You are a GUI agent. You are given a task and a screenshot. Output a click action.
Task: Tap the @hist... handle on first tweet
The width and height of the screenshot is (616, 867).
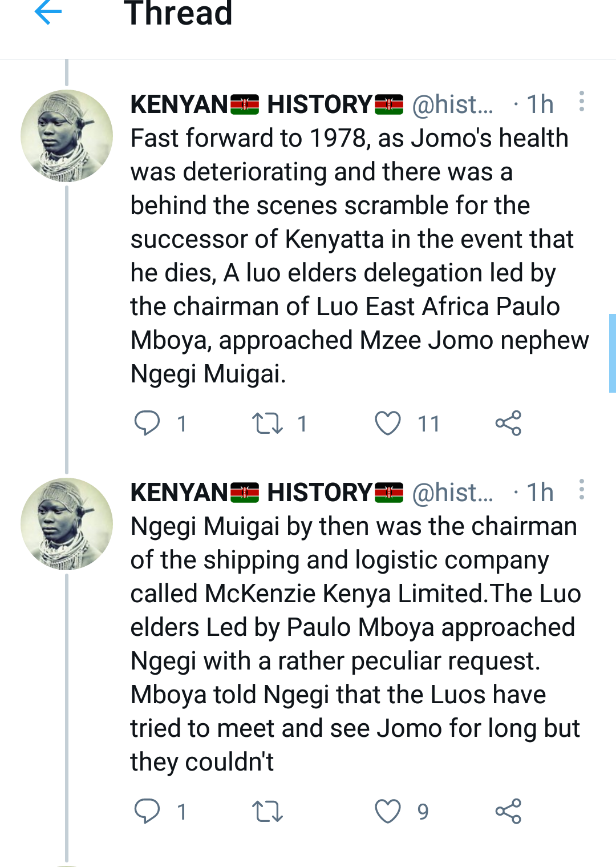click(453, 104)
